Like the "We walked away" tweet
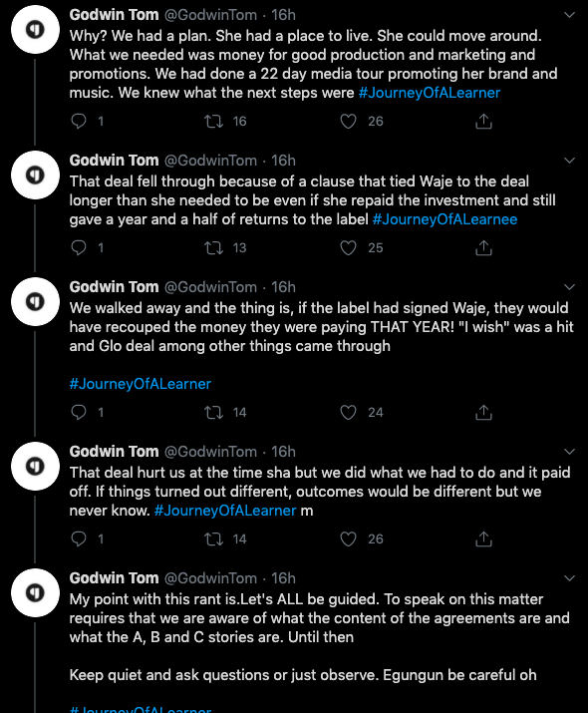 coord(348,413)
